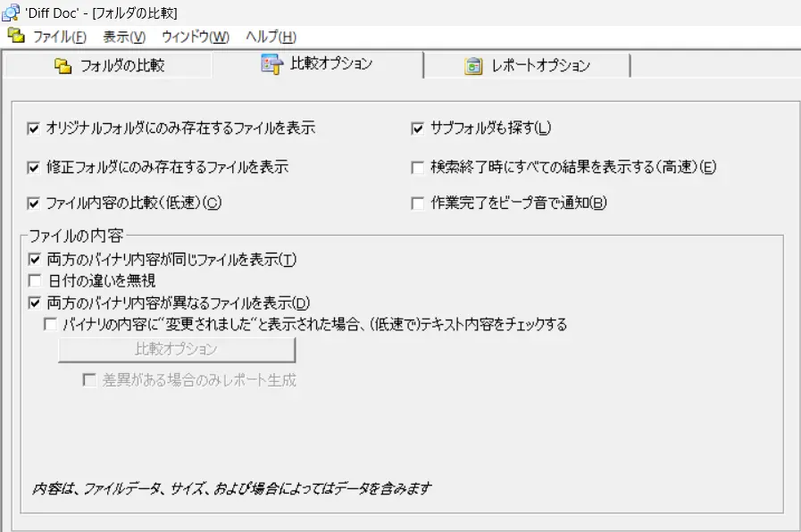
Task: Enable 作業完了をビープ音で通知
Action: (416, 204)
